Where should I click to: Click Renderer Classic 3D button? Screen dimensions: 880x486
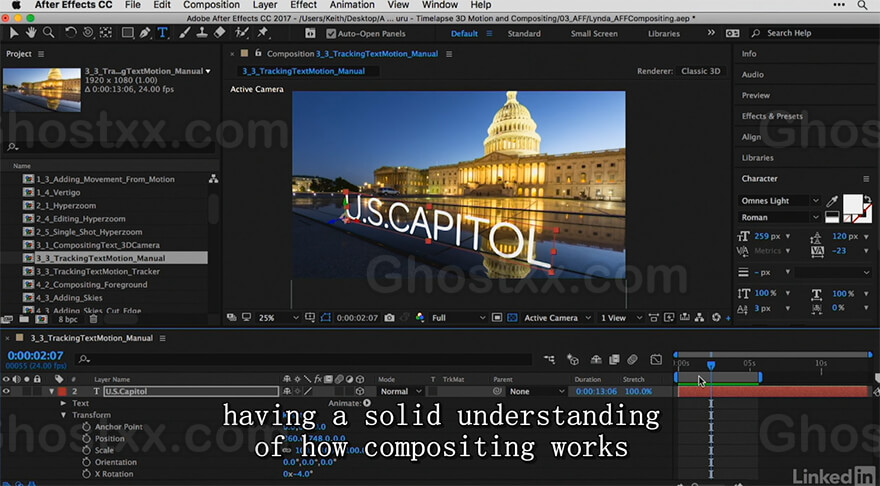(x=700, y=71)
